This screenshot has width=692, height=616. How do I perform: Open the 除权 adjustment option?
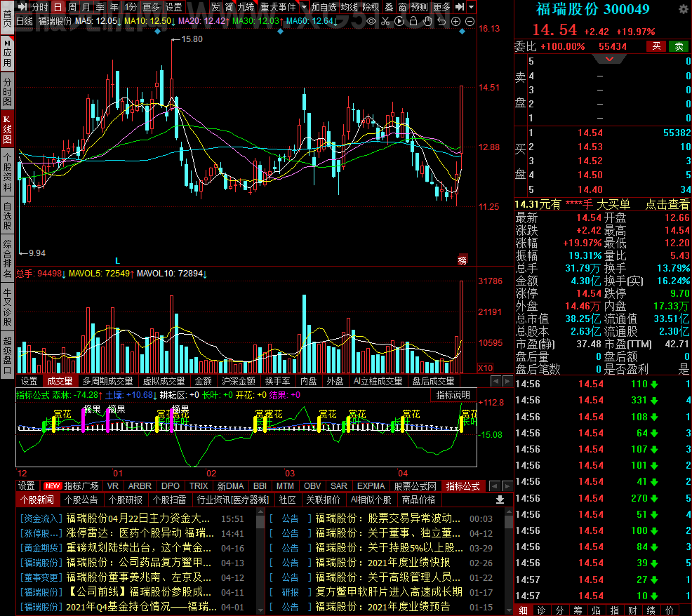pos(371,7)
